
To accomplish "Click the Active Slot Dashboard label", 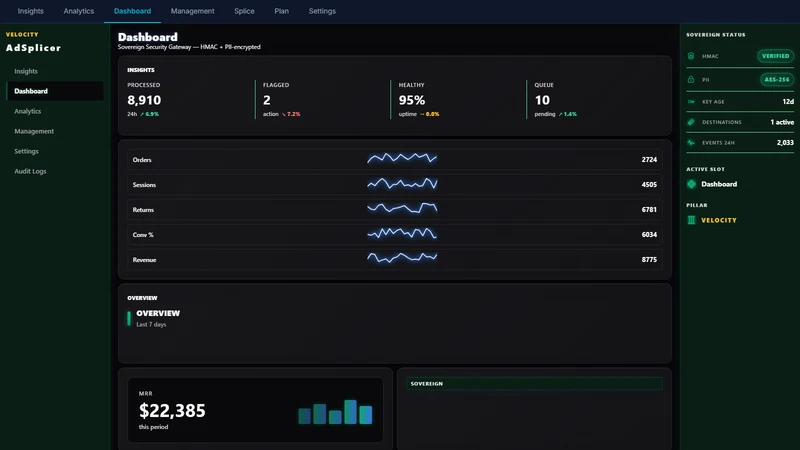I will (719, 184).
